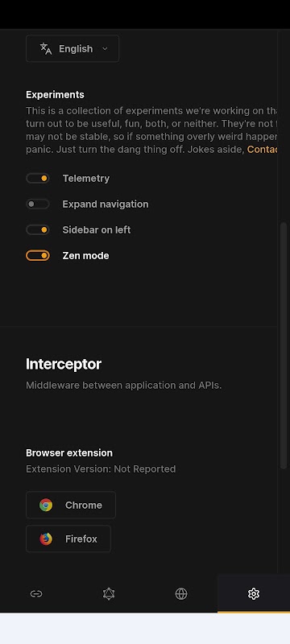
Task: Click the Chrome logo icon
Action: [x=46, y=505]
